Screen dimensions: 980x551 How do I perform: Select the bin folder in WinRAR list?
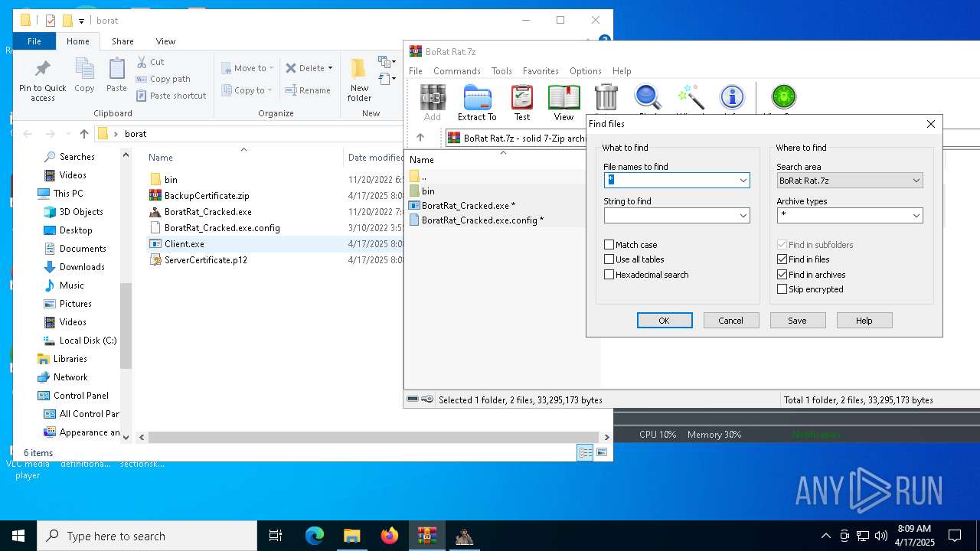(x=428, y=191)
